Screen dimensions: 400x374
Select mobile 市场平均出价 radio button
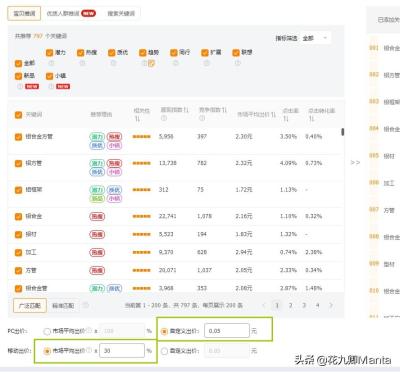point(47,351)
